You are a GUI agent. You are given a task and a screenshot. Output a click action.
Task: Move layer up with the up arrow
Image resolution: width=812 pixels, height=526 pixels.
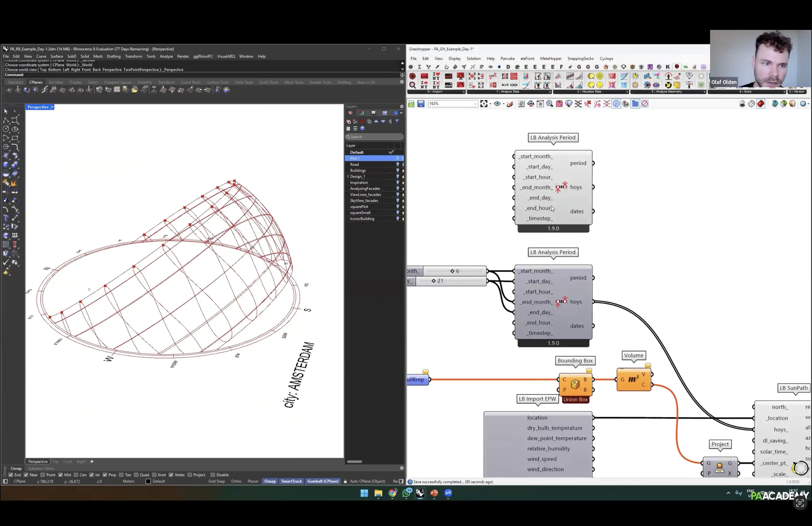click(376, 122)
